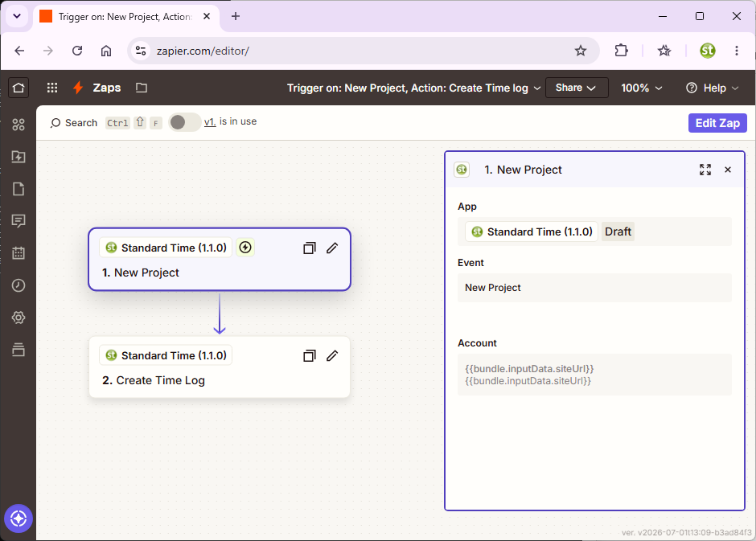
Task: Bookmark this page with star icon
Action: click(x=581, y=51)
